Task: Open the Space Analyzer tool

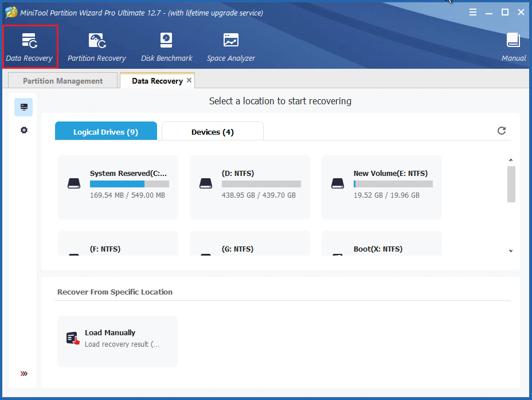Action: point(230,47)
